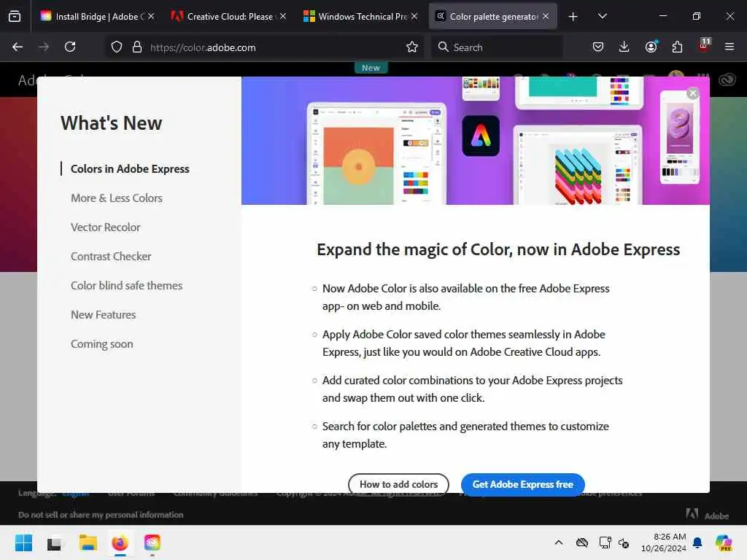Click the Creative Cloud icon in the Adobe Color header
Screen dimensions: 747x560
pyautogui.click(x=727, y=79)
